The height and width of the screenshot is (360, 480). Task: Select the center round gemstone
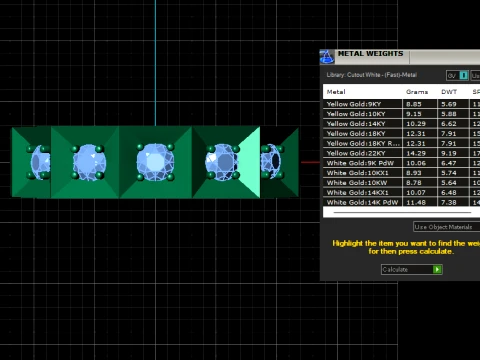[155, 162]
